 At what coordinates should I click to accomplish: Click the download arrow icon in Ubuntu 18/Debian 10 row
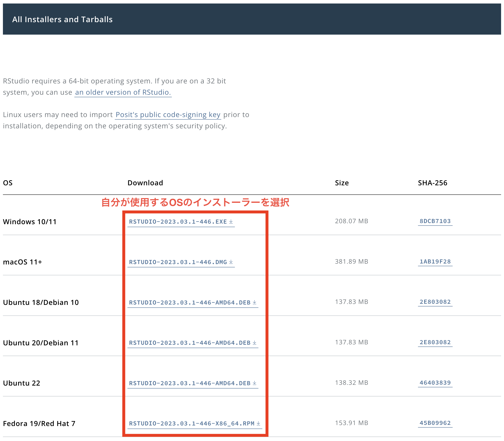tap(255, 302)
